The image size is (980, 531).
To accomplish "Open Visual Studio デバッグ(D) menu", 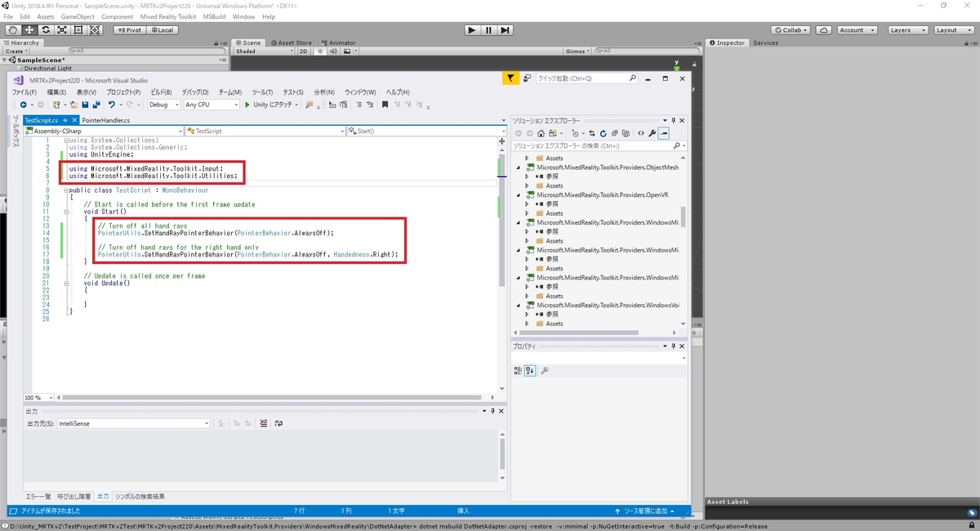I will click(195, 92).
